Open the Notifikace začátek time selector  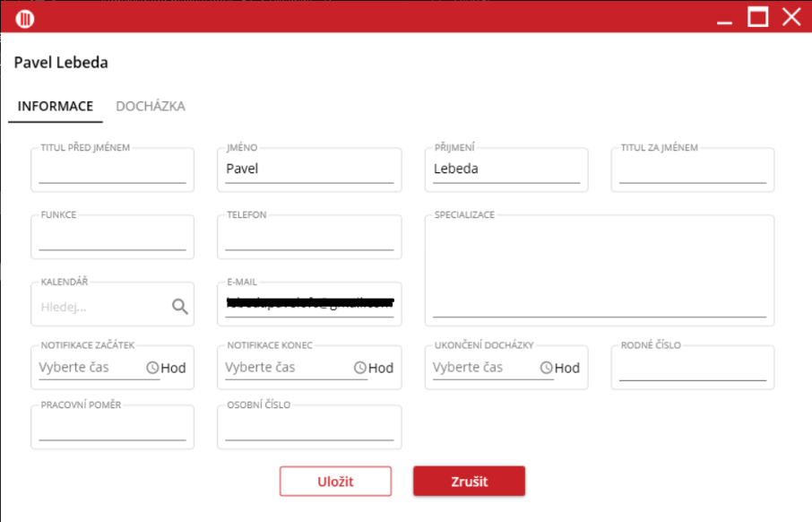[x=90, y=368]
